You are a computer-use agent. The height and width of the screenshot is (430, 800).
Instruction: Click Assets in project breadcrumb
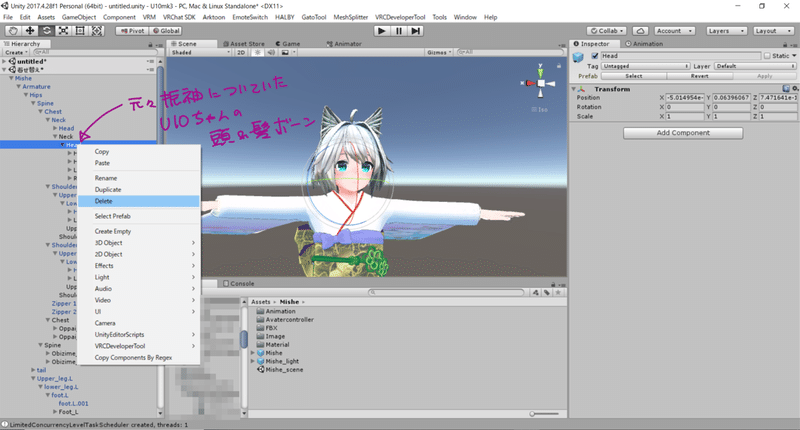coord(260,302)
